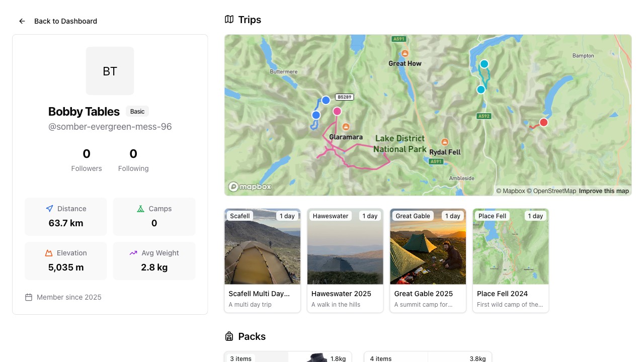Click the Packs backpack icon
Viewport: 644px width, 362px height.
[x=229, y=336]
